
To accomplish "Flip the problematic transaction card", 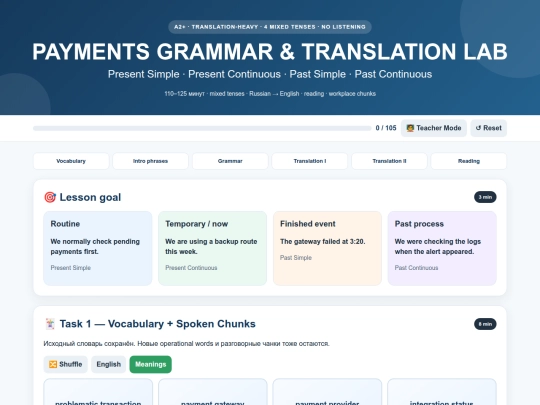I will [x=98, y=393].
